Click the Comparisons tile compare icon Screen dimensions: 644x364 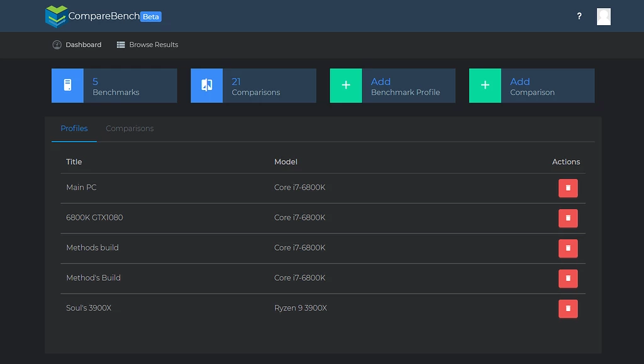click(x=206, y=86)
